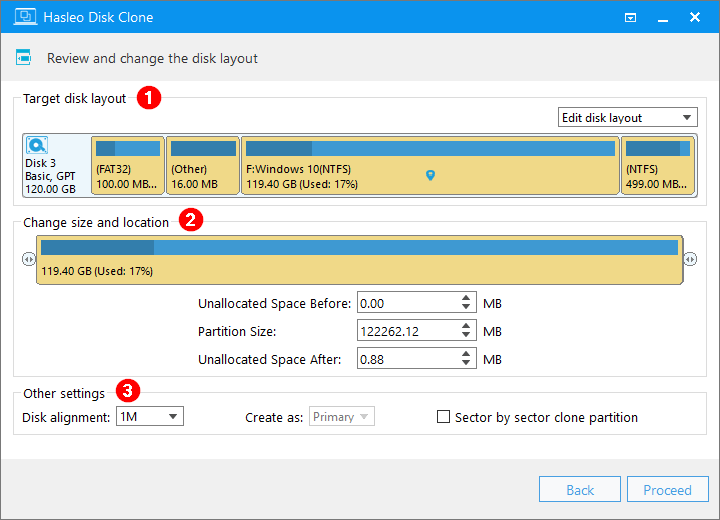The height and width of the screenshot is (520, 720).
Task: Click the Other settings label
Action: click(64, 394)
